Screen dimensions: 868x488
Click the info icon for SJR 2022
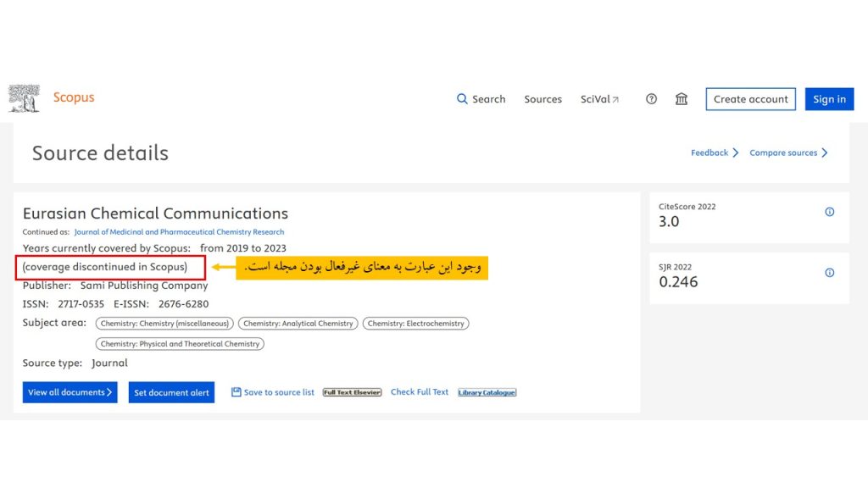(829, 273)
